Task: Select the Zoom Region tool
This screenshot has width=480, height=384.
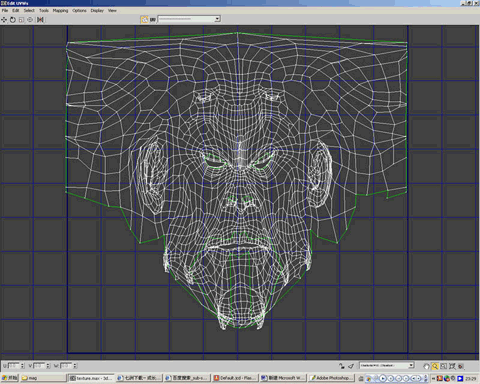Action: [443, 366]
